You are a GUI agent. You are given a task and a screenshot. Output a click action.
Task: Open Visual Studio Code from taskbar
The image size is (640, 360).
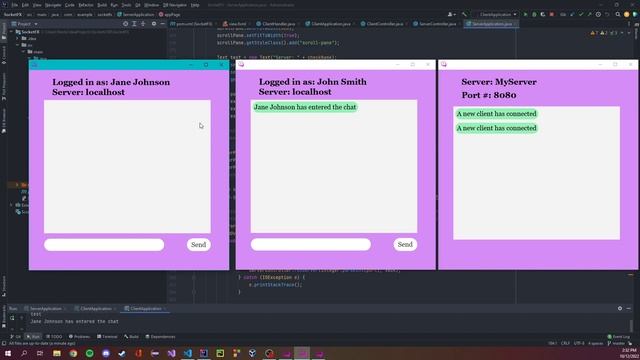pyautogui.click(x=187, y=353)
